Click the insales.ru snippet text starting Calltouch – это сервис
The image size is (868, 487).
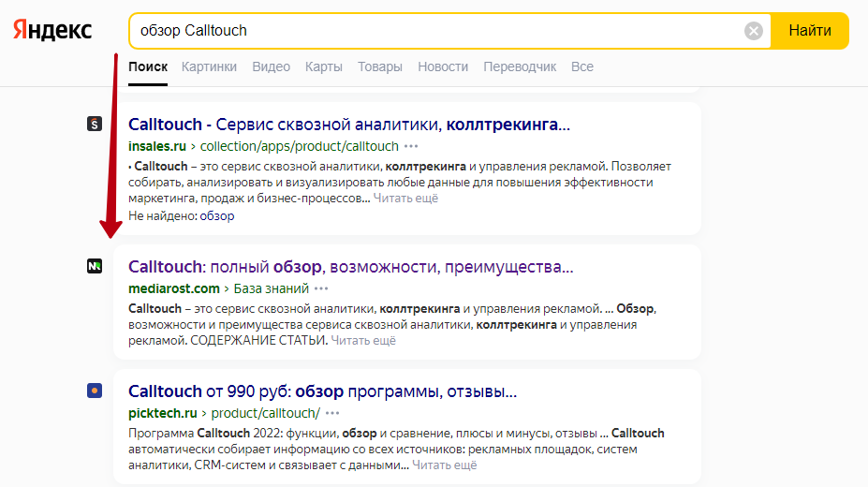400,182
